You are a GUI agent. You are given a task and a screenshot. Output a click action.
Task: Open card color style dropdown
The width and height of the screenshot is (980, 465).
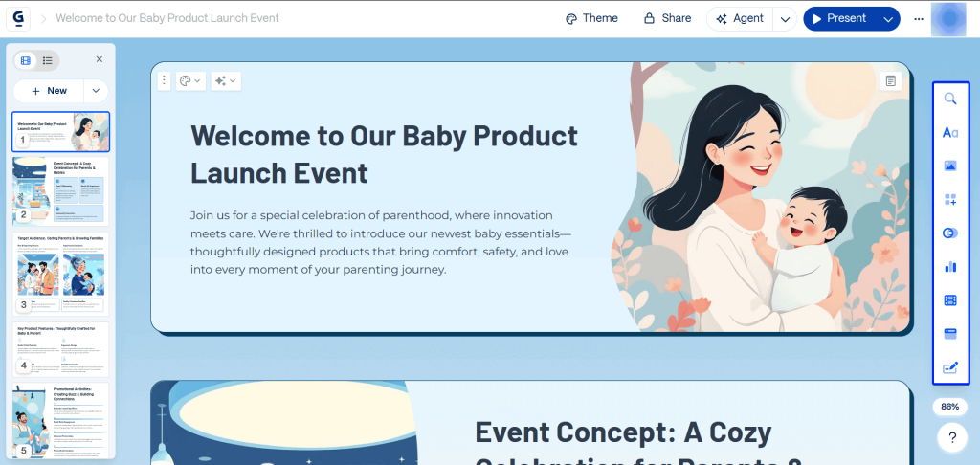click(190, 81)
